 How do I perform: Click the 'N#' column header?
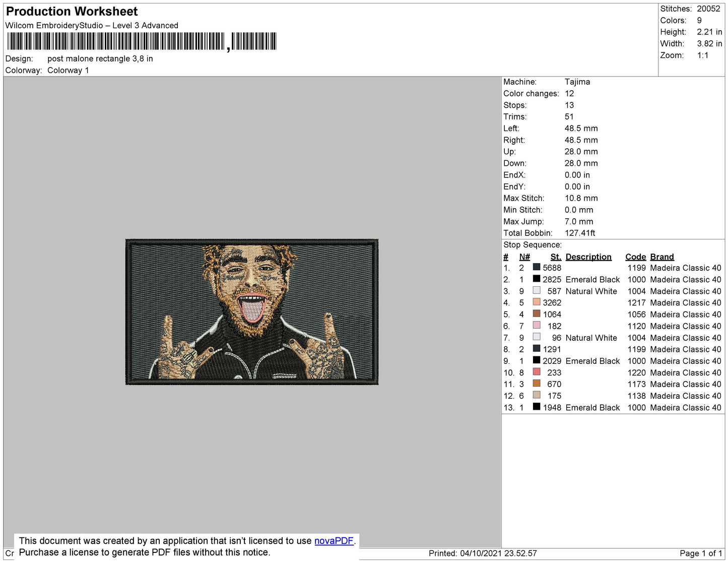(524, 257)
